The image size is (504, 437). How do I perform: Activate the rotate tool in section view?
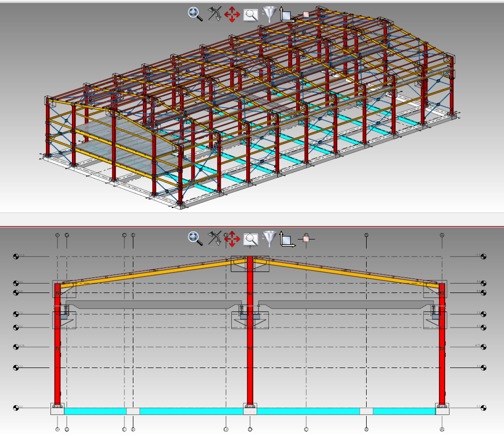(215, 238)
